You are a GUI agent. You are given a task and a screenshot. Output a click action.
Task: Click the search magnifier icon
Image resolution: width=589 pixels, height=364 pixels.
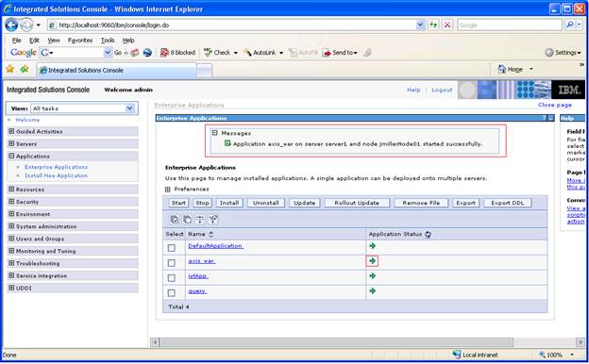point(569,25)
